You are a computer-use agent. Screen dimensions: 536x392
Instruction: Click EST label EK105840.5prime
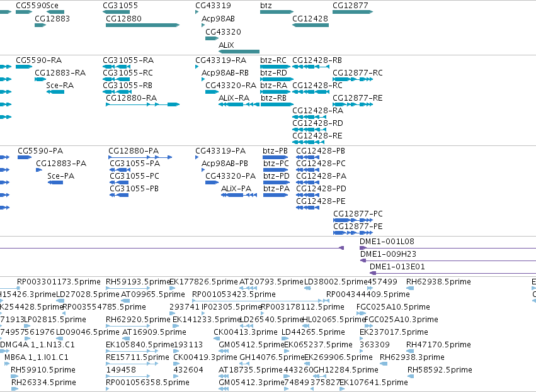140,345
